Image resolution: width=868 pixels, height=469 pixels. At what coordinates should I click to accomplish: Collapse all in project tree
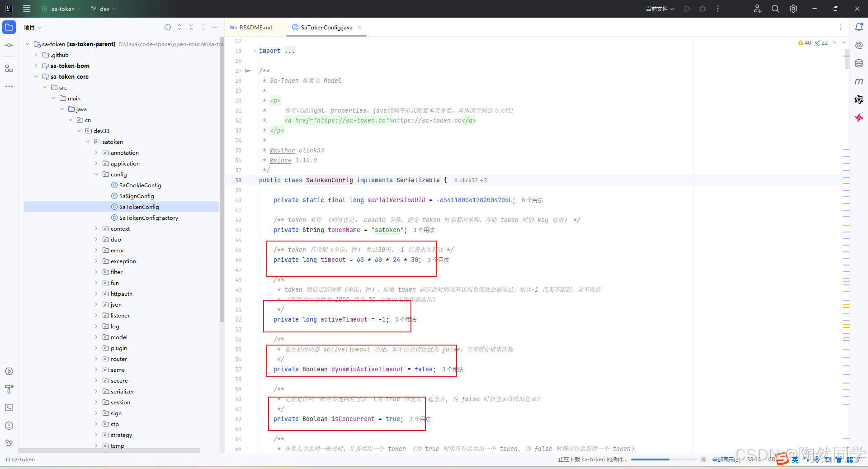click(x=191, y=27)
